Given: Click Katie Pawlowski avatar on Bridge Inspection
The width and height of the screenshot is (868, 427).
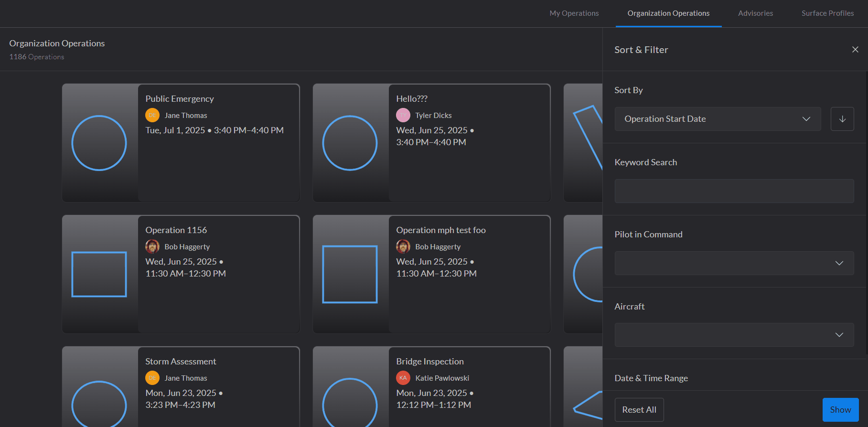Looking at the screenshot, I should 403,378.
